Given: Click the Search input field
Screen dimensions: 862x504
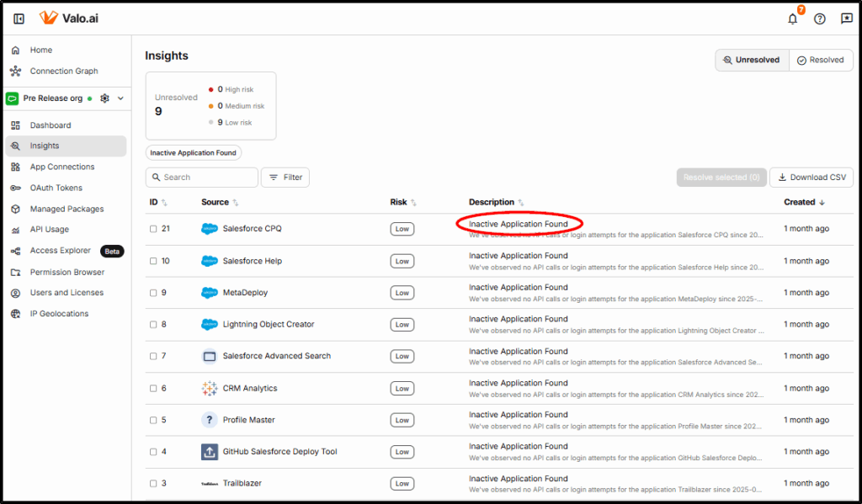Looking at the screenshot, I should (206, 178).
